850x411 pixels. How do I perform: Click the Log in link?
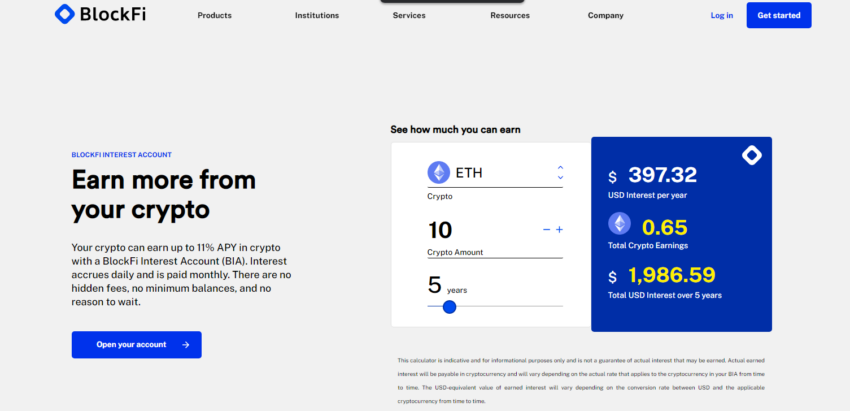point(722,15)
